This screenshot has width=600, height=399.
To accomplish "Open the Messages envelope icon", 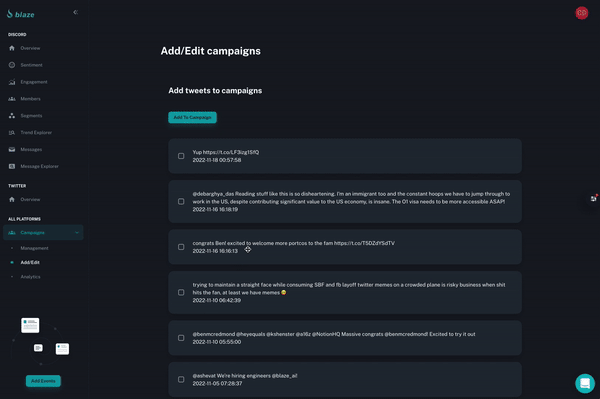I will click(x=12, y=149).
